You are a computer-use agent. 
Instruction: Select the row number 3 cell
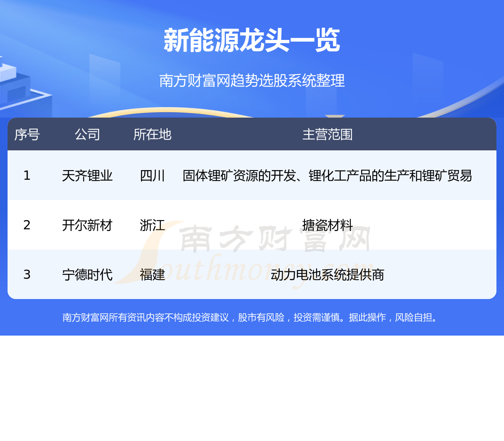click(27, 275)
